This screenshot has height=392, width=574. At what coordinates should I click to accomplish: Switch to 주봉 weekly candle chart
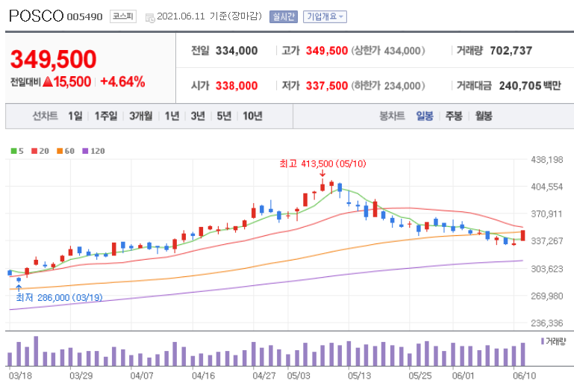[x=454, y=116]
